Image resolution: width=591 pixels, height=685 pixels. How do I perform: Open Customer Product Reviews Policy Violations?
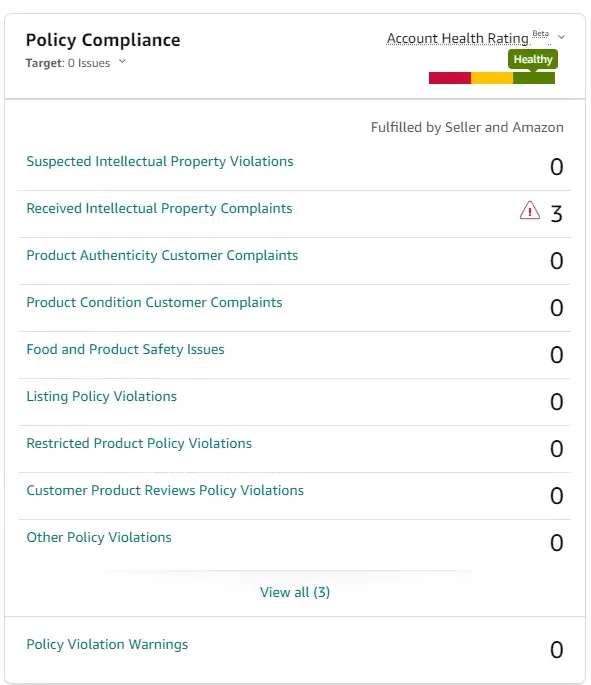click(165, 490)
